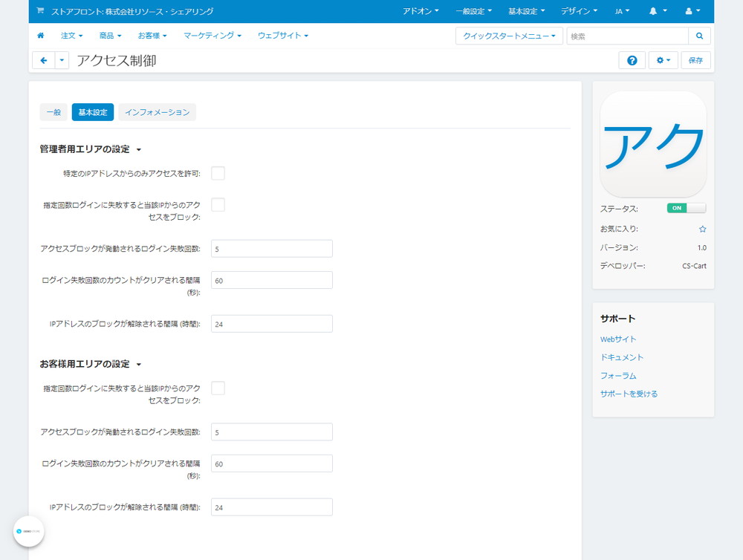Click the アク add-on logo image
The width and height of the screenshot is (743, 560).
pyautogui.click(x=653, y=144)
